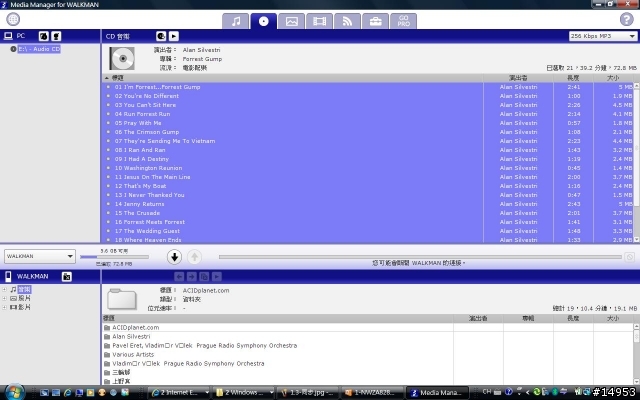Select track 08 I Ran And Ran
Viewport: 640px width, 400px height.
point(367,150)
